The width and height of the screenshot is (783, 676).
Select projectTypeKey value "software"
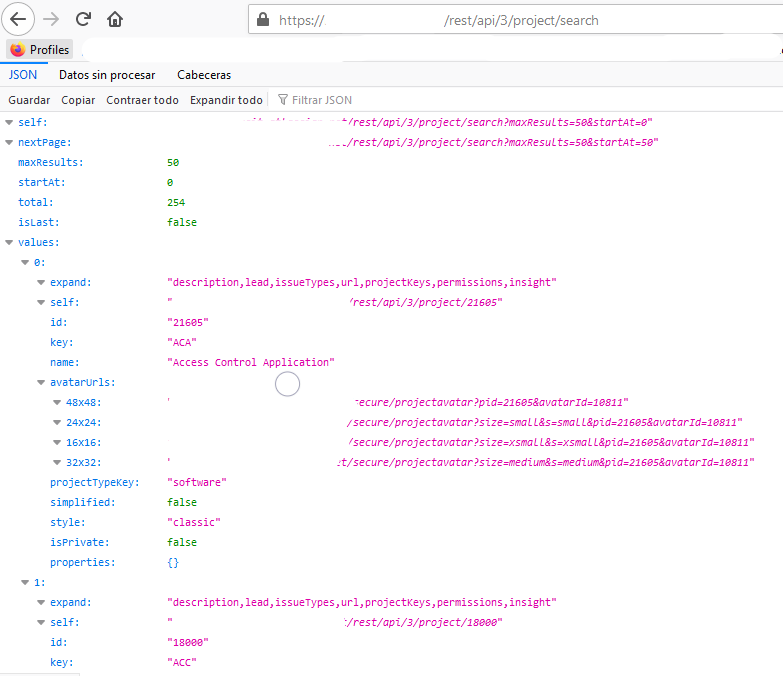pyautogui.click(x=197, y=482)
